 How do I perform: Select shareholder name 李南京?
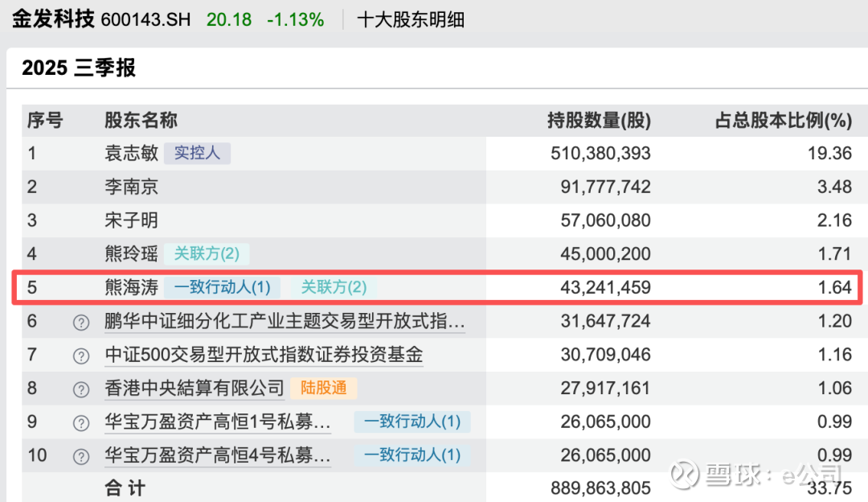click(131, 187)
